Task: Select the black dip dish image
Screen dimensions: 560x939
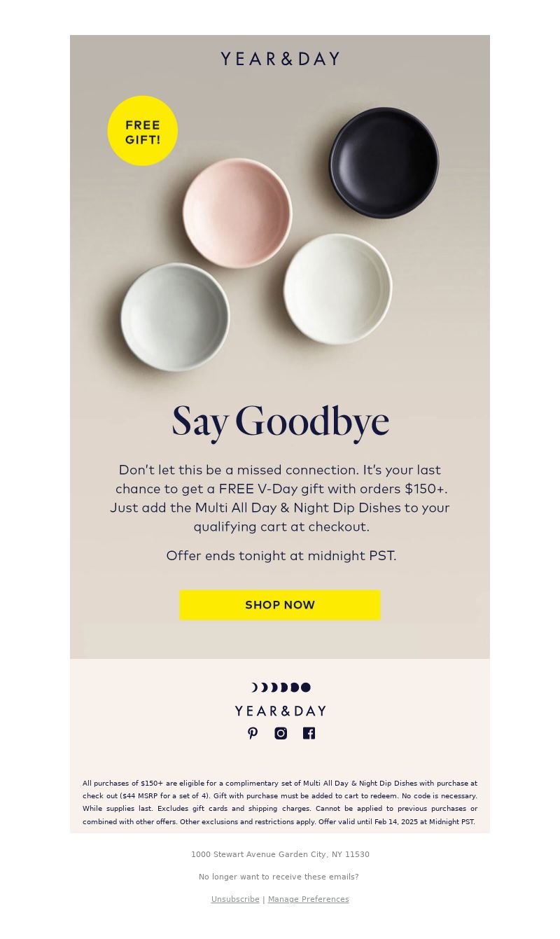Action: [x=384, y=162]
